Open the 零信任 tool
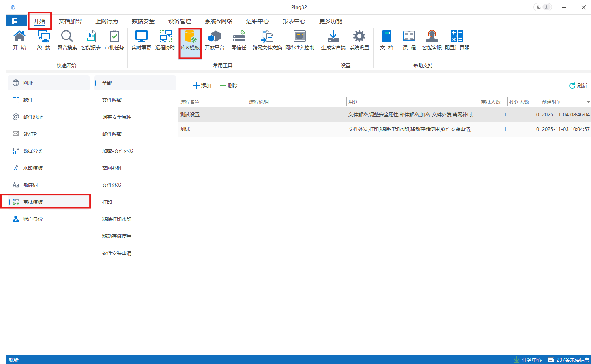Image resolution: width=591 pixels, height=364 pixels. tap(239, 39)
